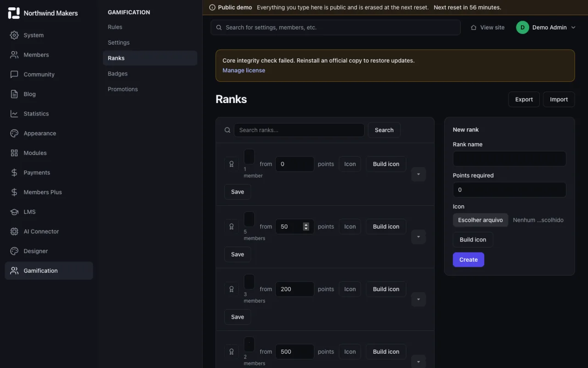
Task: Focus the Rank name input field
Action: 509,159
